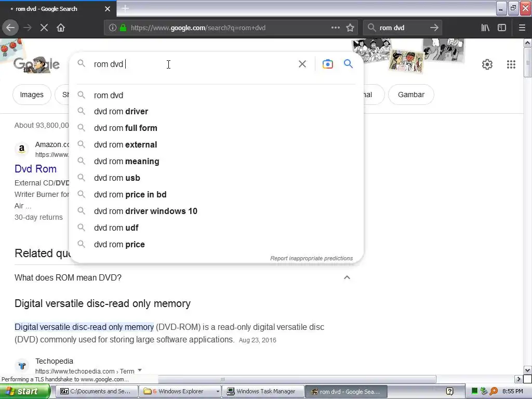Stop page loading with the X button

[44, 28]
